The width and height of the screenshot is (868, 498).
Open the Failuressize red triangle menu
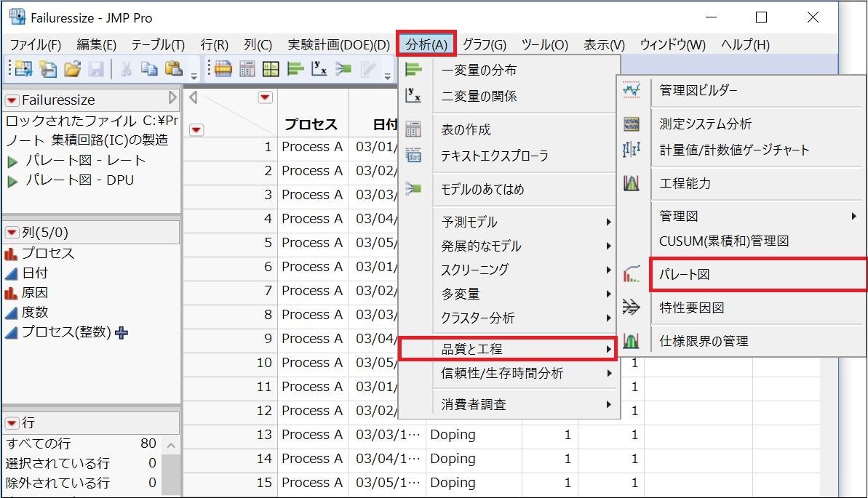(12, 100)
